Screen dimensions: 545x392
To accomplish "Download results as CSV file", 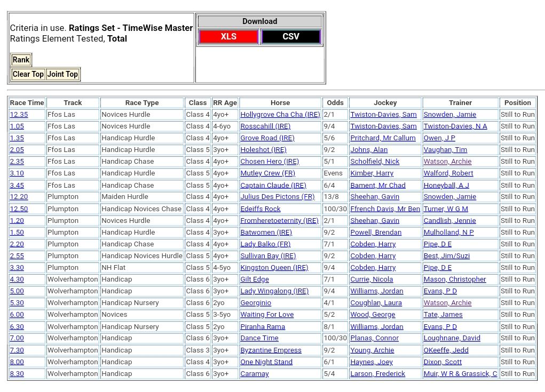I will pyautogui.click(x=291, y=37).
